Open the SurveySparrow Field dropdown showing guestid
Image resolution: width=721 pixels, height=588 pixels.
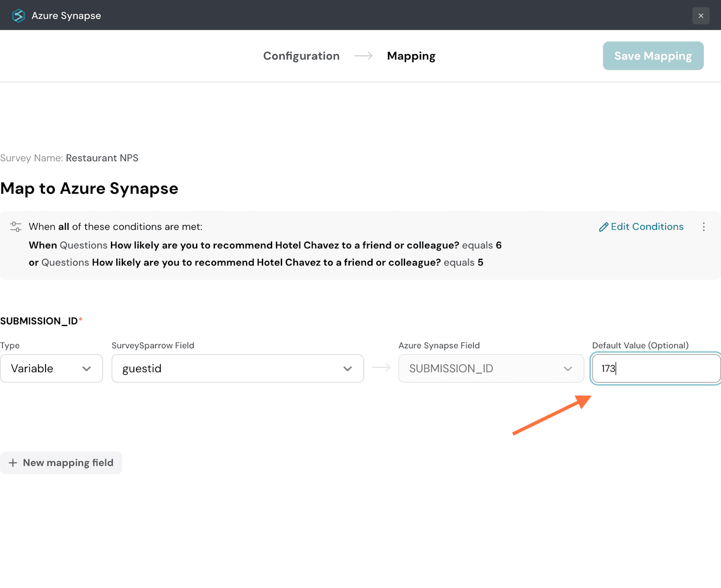click(237, 369)
